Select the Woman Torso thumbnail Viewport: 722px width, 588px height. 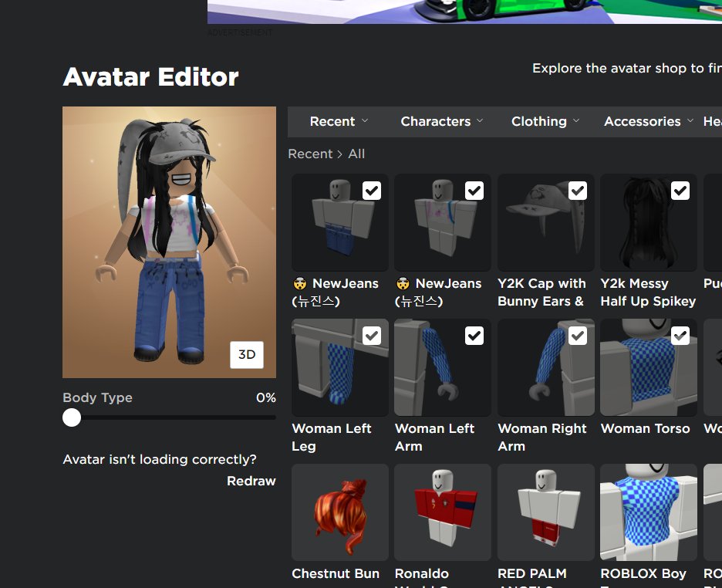[x=648, y=367]
